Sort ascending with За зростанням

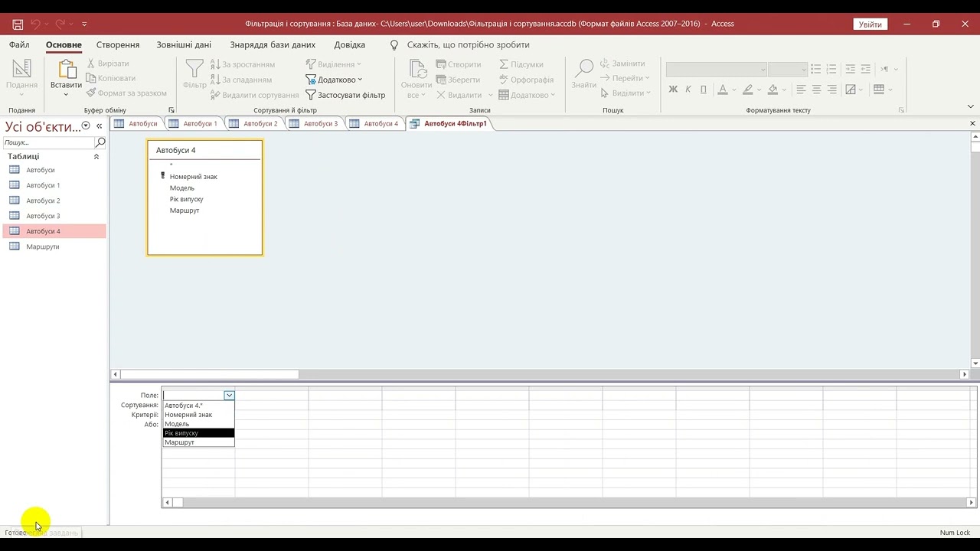coord(242,64)
